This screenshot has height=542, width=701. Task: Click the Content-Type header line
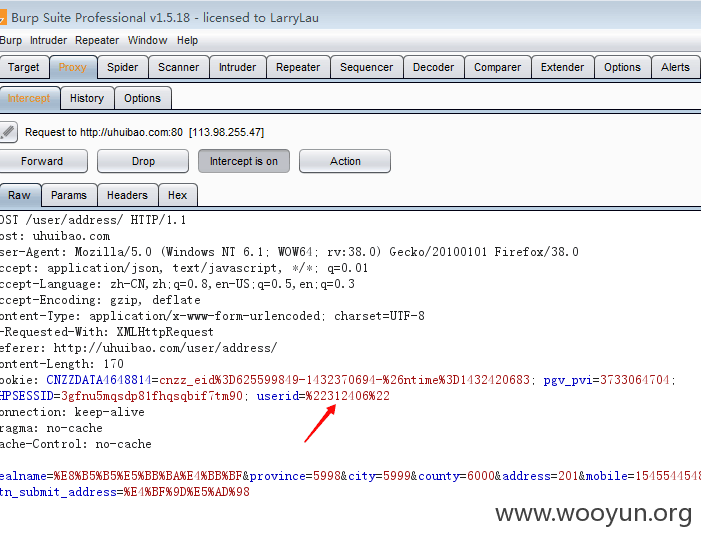tap(212, 316)
